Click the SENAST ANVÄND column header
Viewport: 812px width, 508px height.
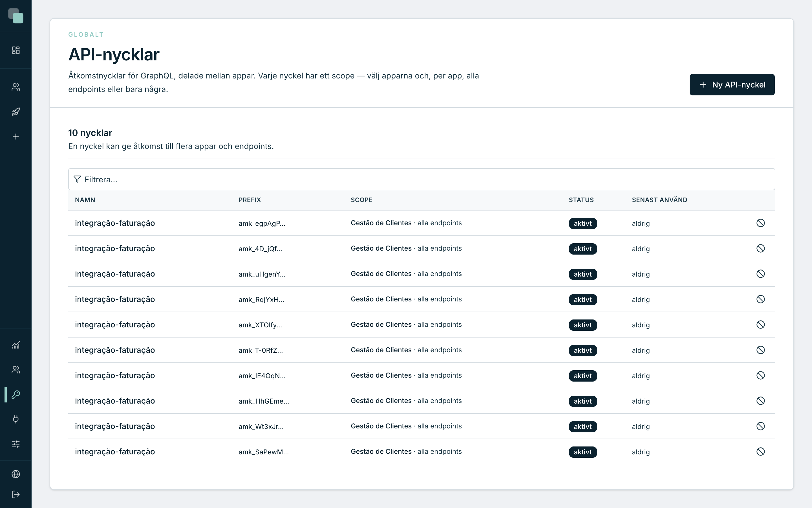[659, 200]
